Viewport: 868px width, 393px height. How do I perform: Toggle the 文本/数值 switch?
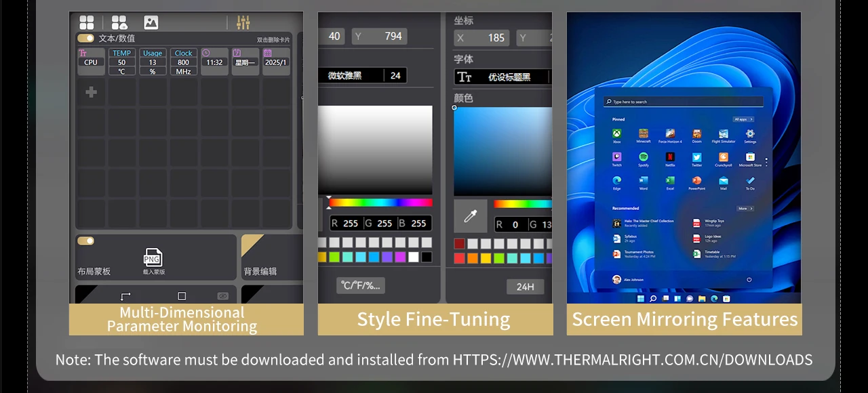point(86,39)
